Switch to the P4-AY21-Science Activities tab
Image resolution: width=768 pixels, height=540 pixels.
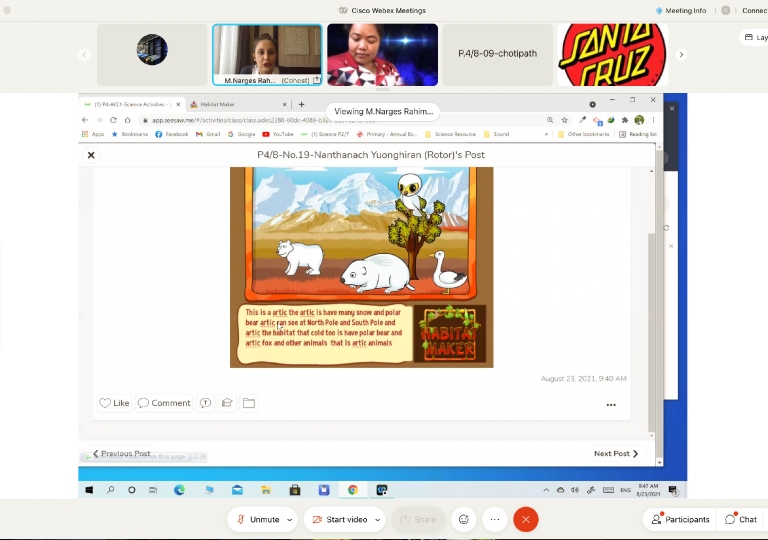[x=131, y=104]
